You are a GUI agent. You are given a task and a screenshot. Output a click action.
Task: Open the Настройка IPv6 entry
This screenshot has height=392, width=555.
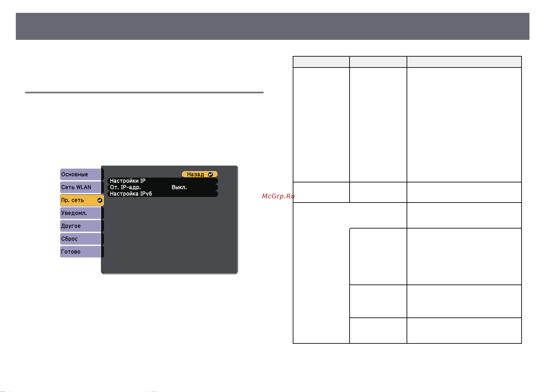click(163, 194)
